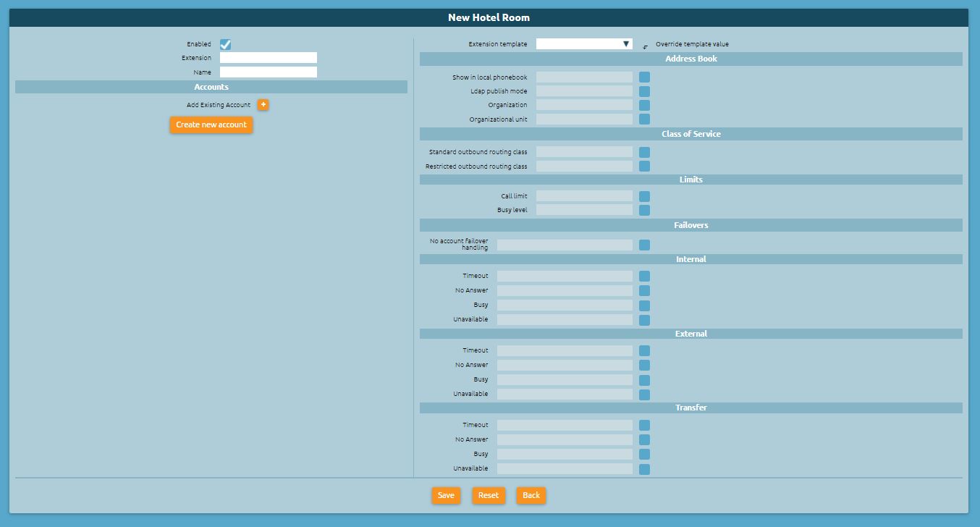Click the Transfer Timeout field

tap(565, 426)
